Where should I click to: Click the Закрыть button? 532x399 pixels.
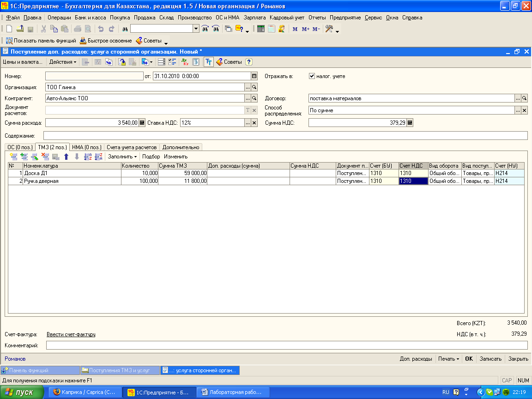518,359
